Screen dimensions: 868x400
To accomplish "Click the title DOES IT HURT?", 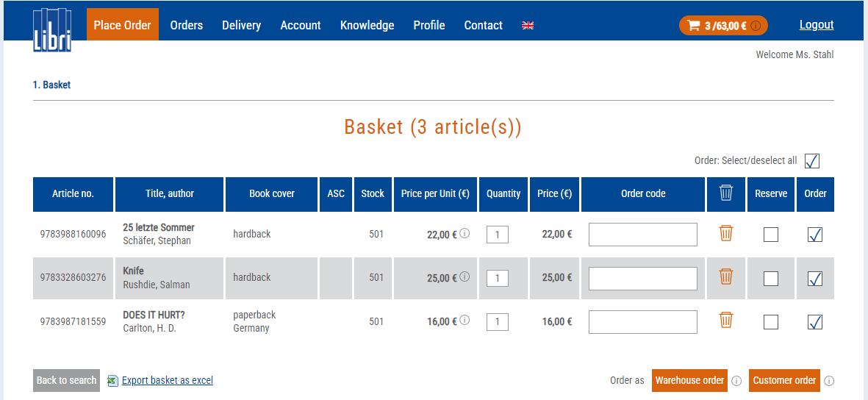I will pyautogui.click(x=154, y=315).
